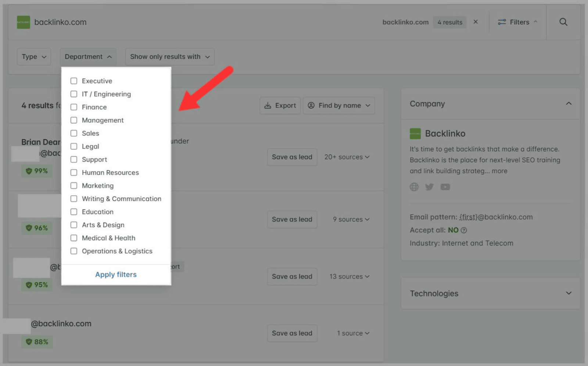Click the Brian Dean name
This screenshot has height=366, width=588.
coord(41,142)
